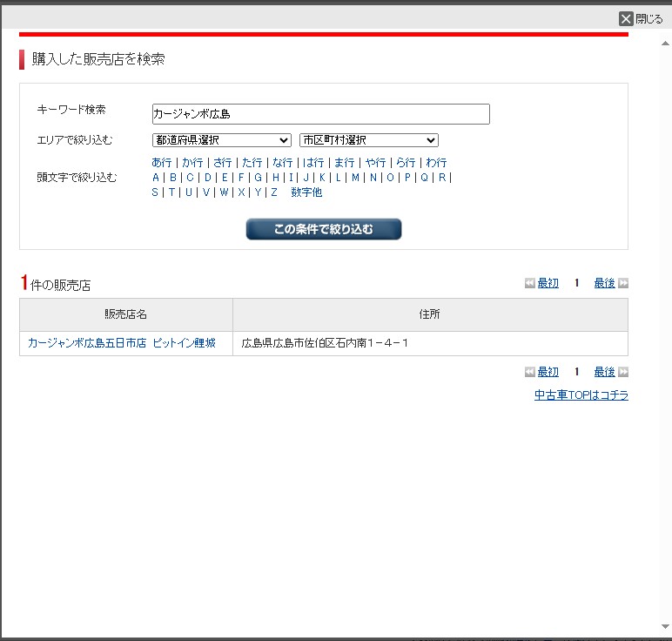This screenshot has width=672, height=641.
Task: Filter dealers by letter X
Action: pos(241,192)
